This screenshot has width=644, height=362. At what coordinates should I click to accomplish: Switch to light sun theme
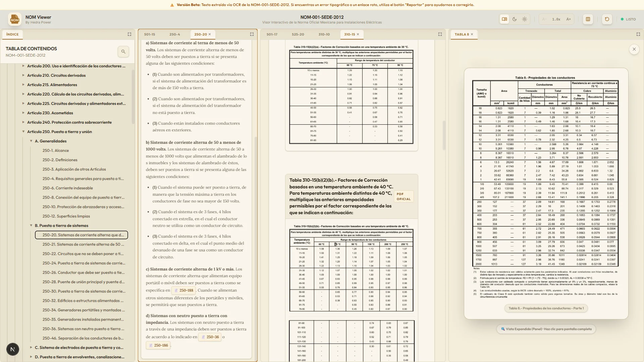pos(525,19)
